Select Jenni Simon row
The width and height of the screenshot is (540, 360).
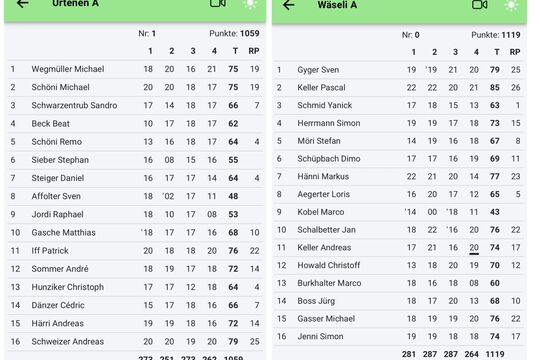coord(399,337)
